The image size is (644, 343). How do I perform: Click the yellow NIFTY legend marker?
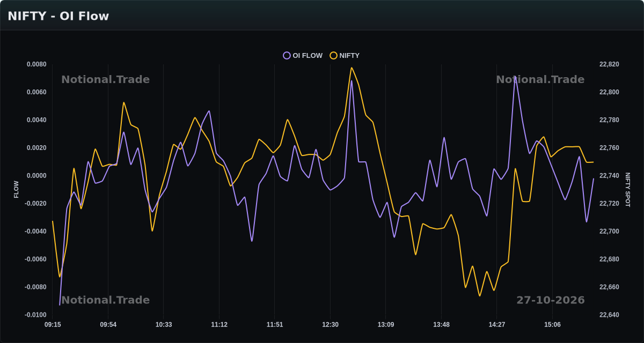(333, 56)
